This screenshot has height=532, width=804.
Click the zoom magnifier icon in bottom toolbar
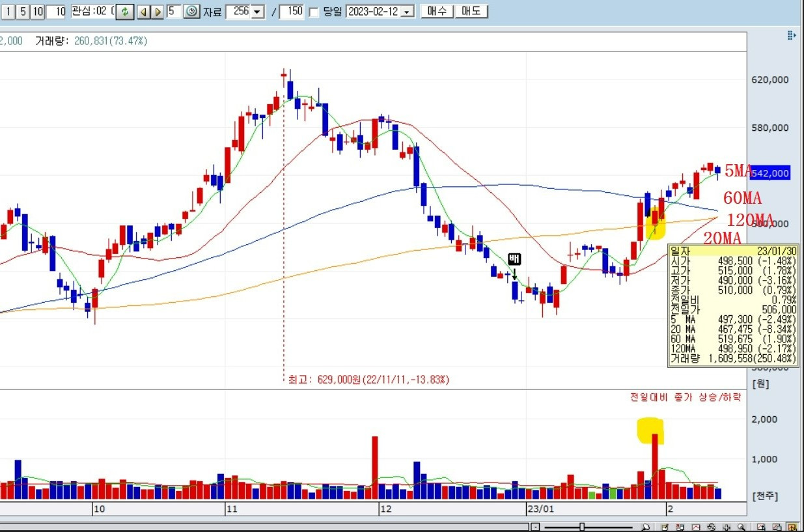tap(742, 527)
